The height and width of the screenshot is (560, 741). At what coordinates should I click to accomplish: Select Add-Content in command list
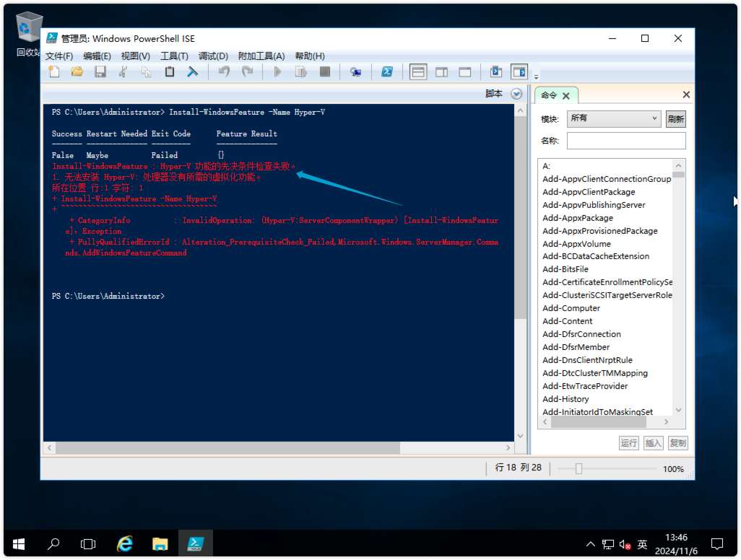click(x=568, y=321)
